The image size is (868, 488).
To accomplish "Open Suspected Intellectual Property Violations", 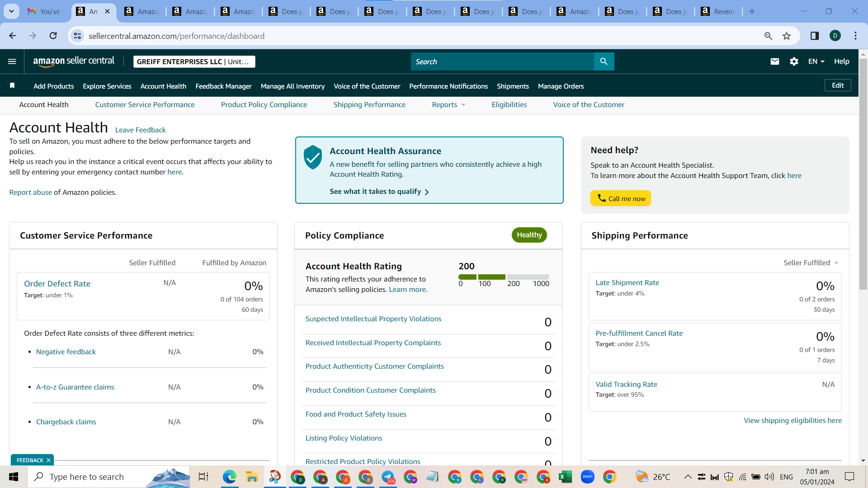I will point(373,319).
